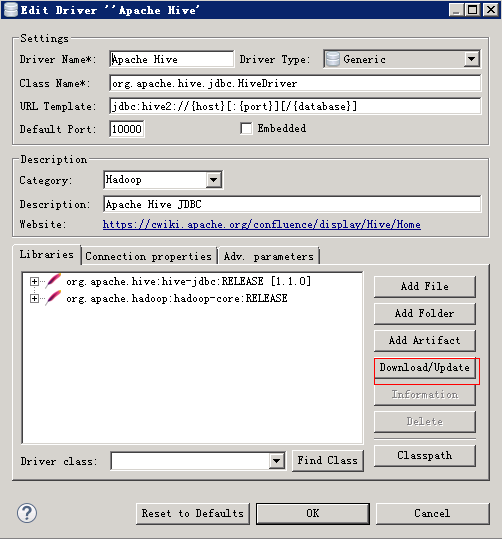Viewport: 502px width, 539px height.
Task: Click the Add Folder button
Action: point(425,314)
